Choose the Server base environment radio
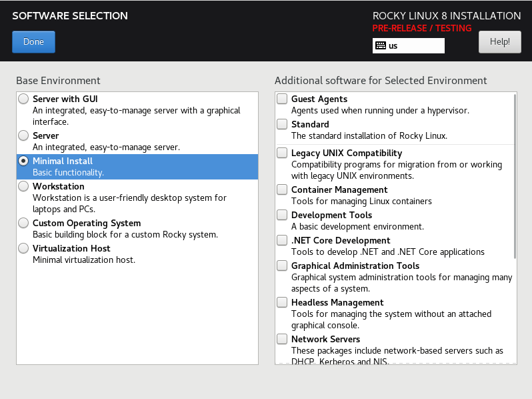The height and width of the screenshot is (399, 532). [x=23, y=135]
